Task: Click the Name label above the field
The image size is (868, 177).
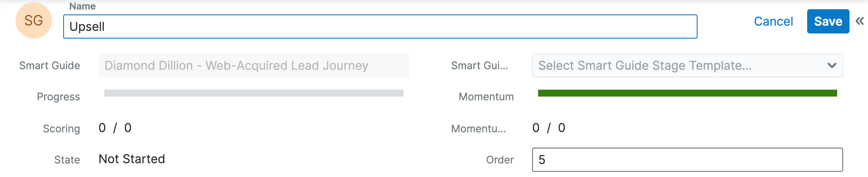Action: (x=82, y=6)
